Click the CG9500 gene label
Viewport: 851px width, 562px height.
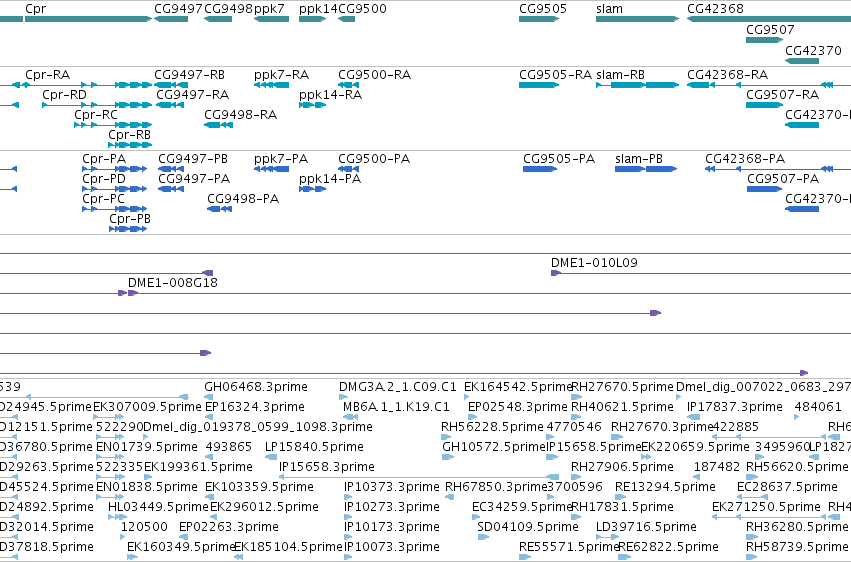tap(363, 9)
